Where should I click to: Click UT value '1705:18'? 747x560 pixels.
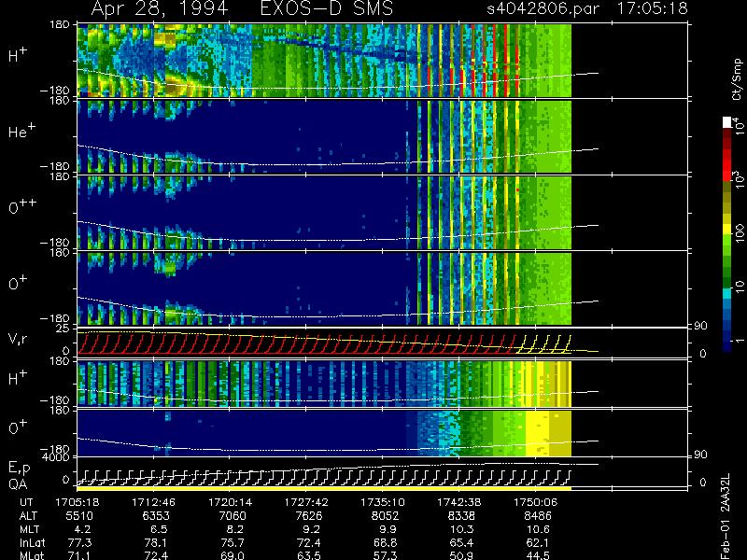pos(78,502)
